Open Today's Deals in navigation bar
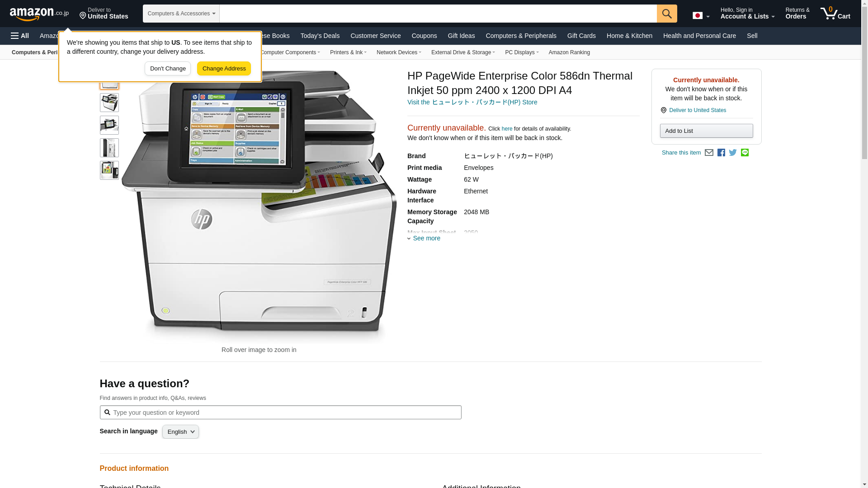Screen dimensions: 868x488 (320, 36)
